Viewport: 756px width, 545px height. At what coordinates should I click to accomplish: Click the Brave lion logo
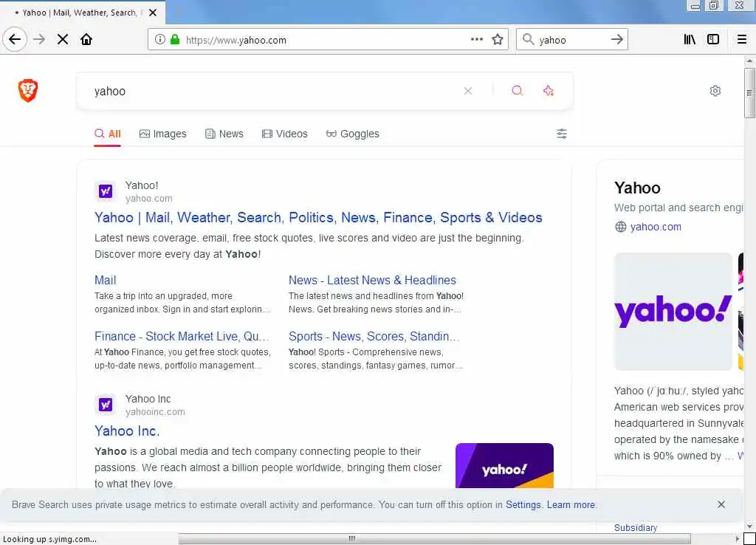28,90
